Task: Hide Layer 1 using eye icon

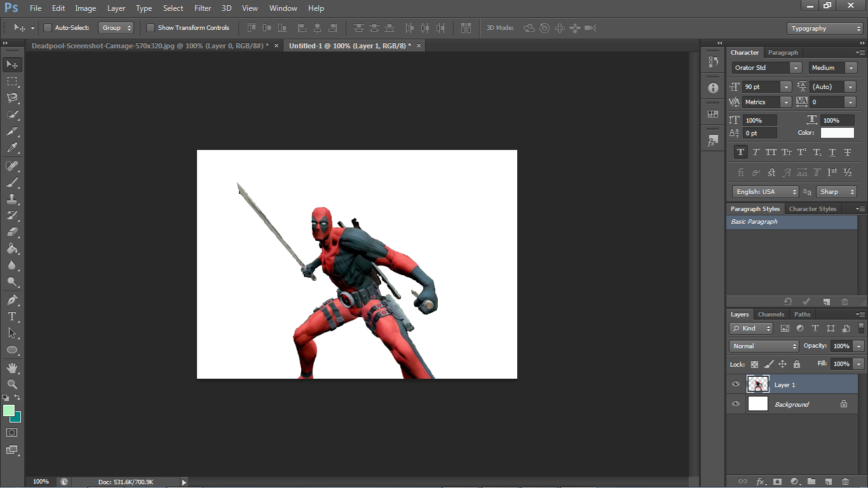Action: coord(736,384)
